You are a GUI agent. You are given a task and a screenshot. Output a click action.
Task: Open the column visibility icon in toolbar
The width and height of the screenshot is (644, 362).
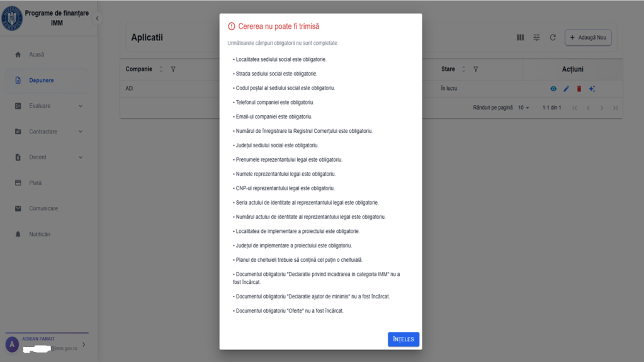[521, 37]
